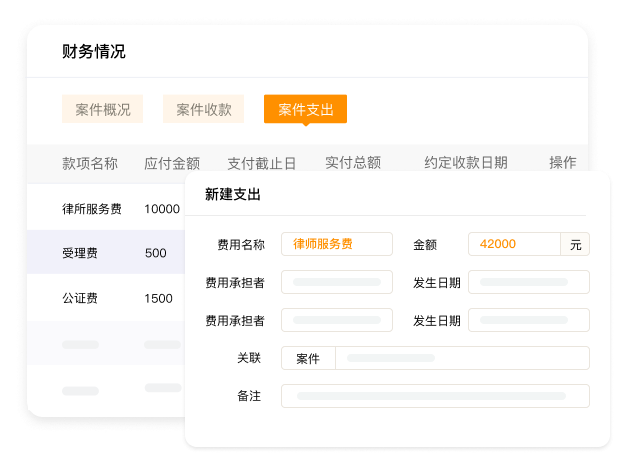Click the 操作 column header
The width and height of the screenshot is (638, 465).
[x=563, y=162]
